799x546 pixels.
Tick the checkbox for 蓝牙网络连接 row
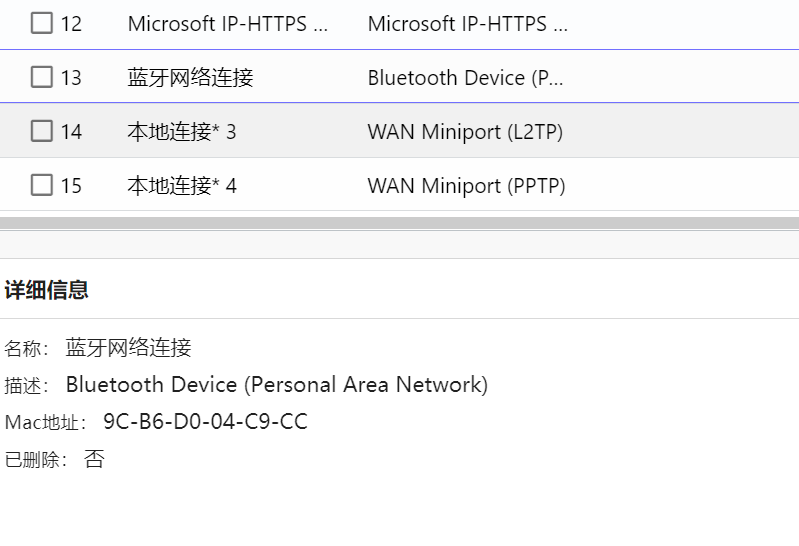[41, 77]
